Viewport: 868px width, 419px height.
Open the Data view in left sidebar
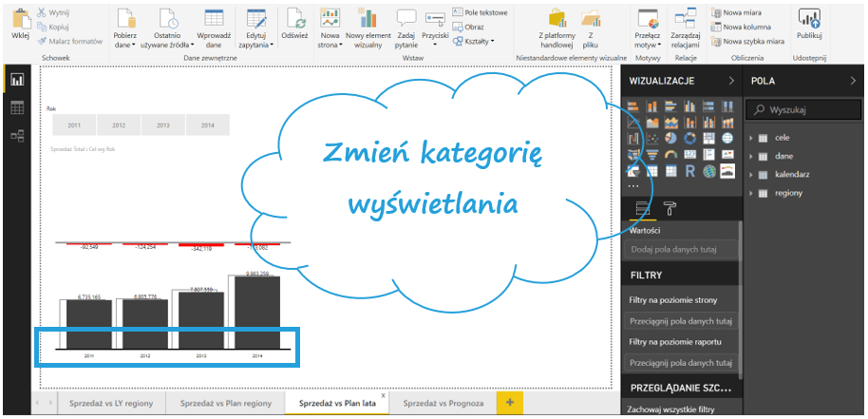tap(17, 108)
